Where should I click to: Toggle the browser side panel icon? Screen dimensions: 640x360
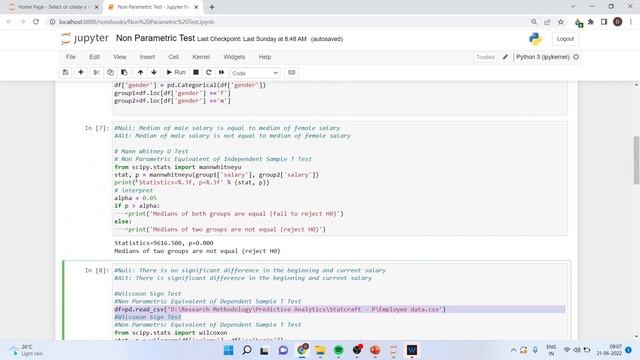tap(604, 22)
